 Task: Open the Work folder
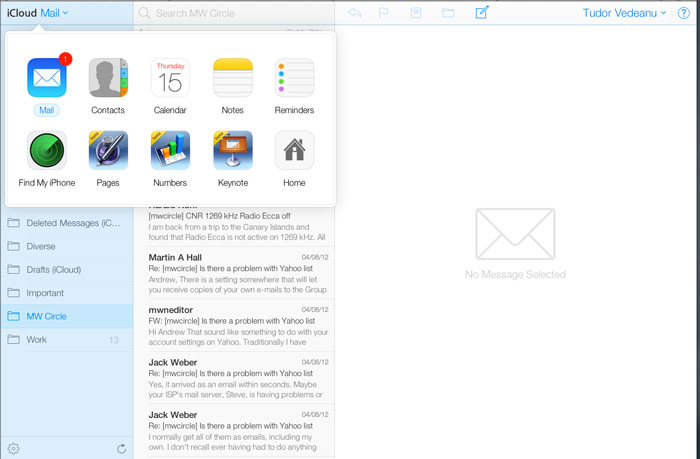67,339
